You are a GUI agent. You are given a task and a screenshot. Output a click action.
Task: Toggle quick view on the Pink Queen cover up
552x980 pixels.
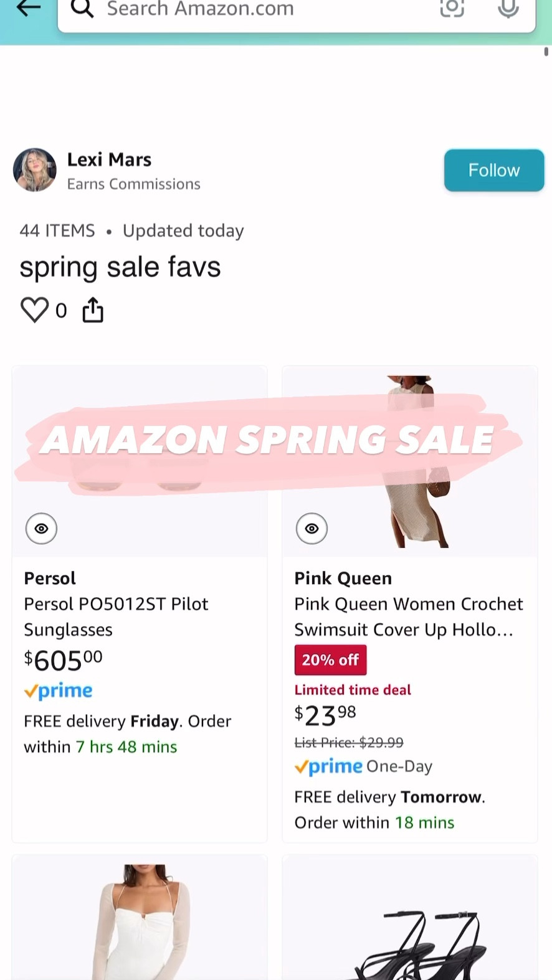312,528
